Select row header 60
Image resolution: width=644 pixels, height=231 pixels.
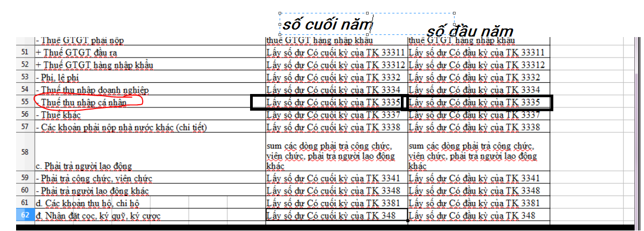point(25,190)
